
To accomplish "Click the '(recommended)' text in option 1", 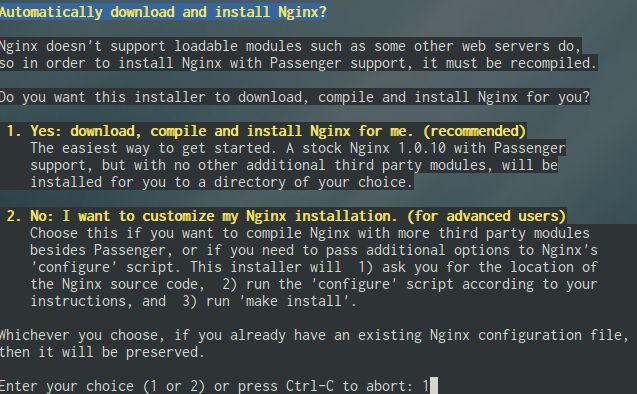I will pyautogui.click(x=474, y=131).
